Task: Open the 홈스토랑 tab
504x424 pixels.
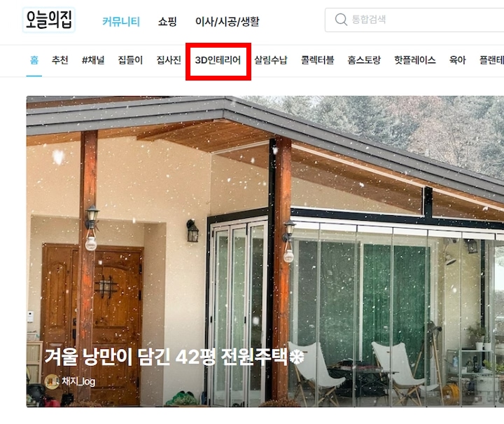Action: point(364,60)
